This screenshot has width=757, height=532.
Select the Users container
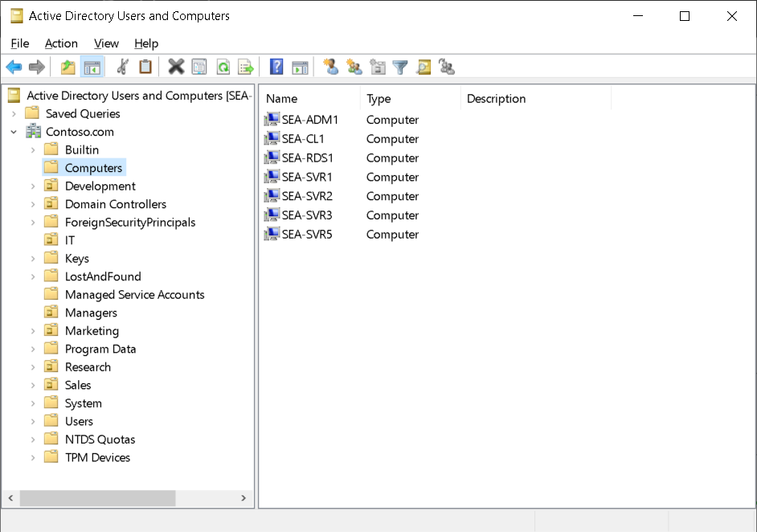(x=78, y=420)
